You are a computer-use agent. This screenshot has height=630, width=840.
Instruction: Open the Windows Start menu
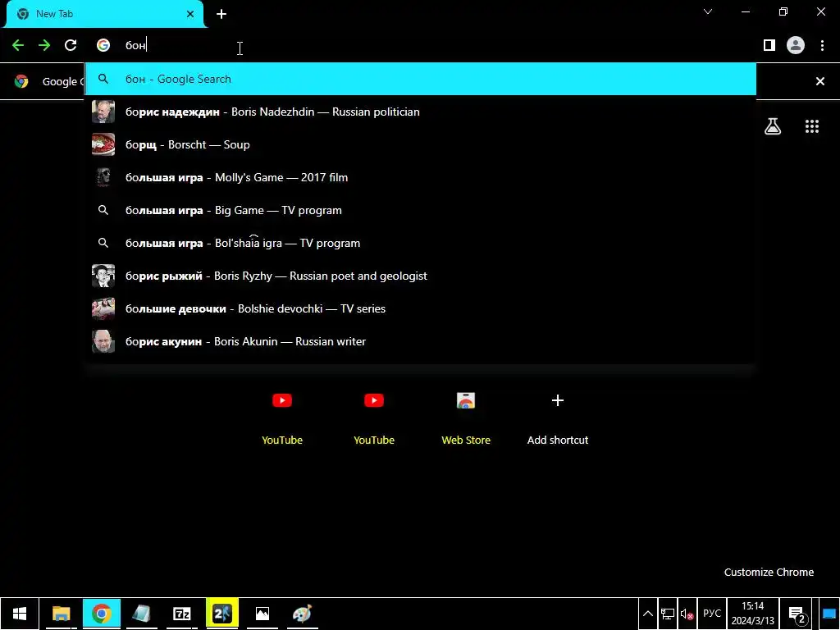(20, 614)
